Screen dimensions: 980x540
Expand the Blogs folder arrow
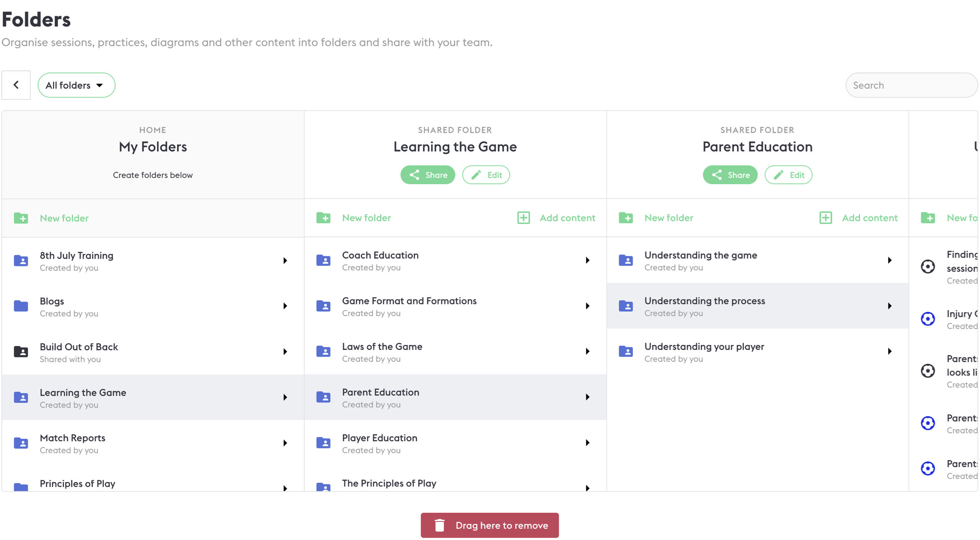coord(285,306)
